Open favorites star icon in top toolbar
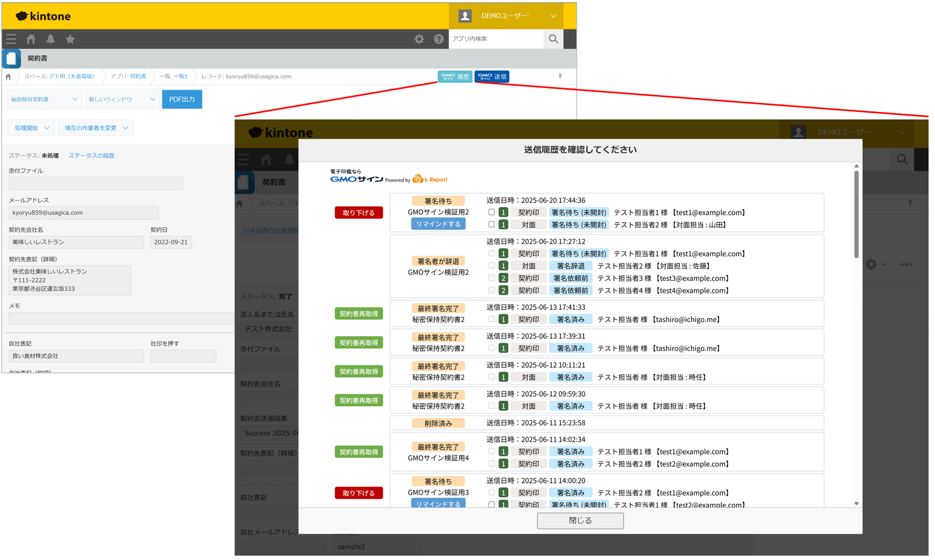This screenshot has width=935, height=560. tap(70, 39)
